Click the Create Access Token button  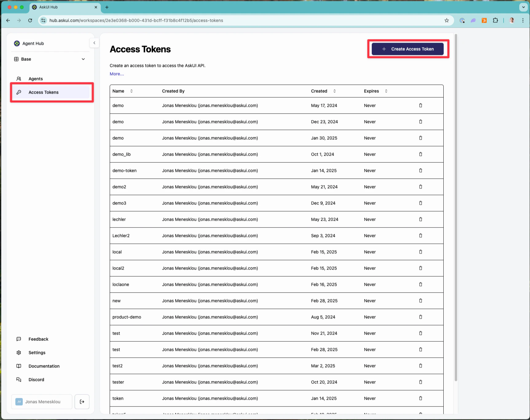click(408, 49)
